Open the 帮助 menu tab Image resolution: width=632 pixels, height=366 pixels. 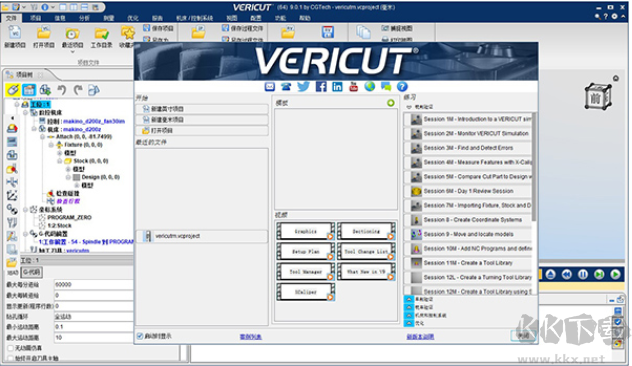305,18
